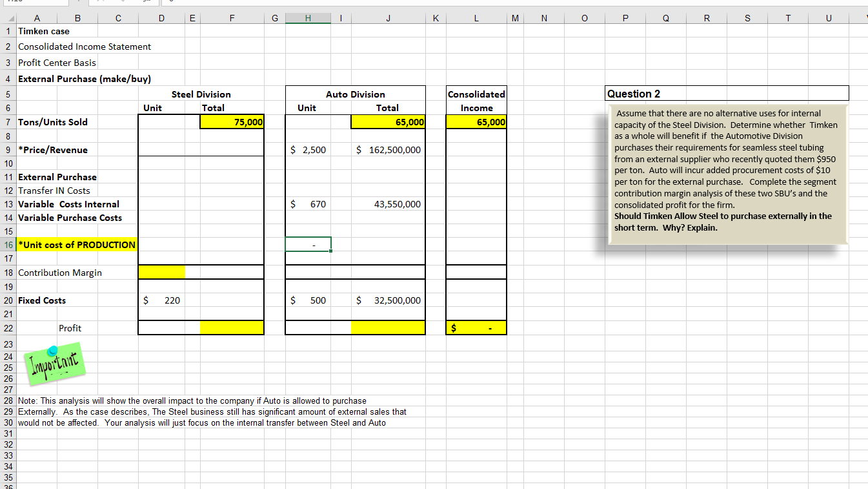Viewport: 868px width, 489px height.
Task: Click the Question 2 heading cell
Action: pos(727,94)
